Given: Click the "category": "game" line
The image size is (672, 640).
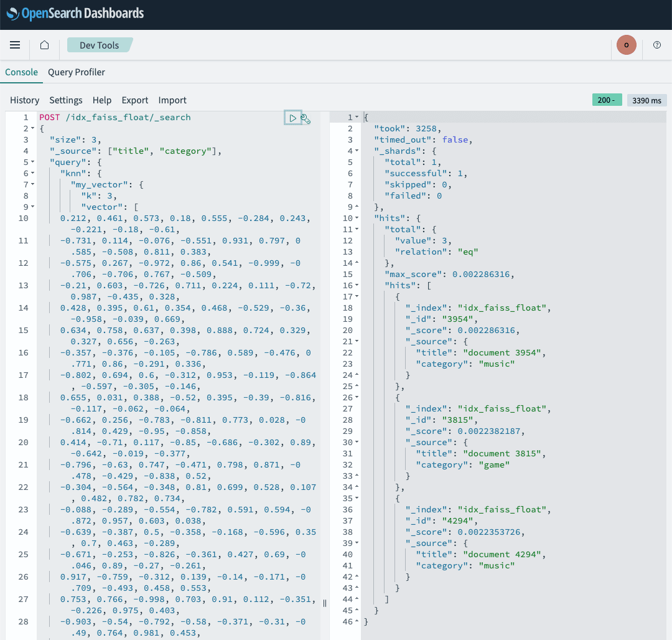Looking at the screenshot, I should click(462, 464).
